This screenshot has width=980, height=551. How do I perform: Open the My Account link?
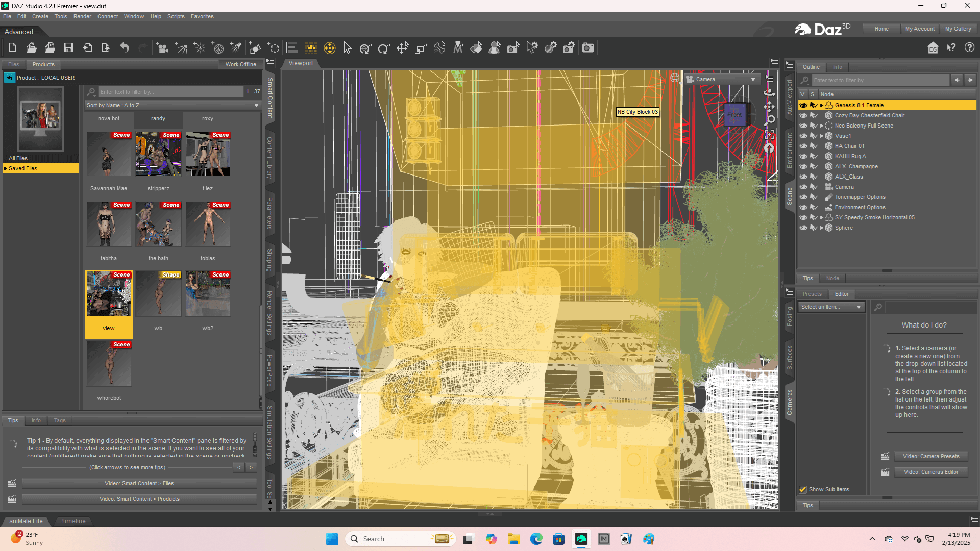coord(920,29)
